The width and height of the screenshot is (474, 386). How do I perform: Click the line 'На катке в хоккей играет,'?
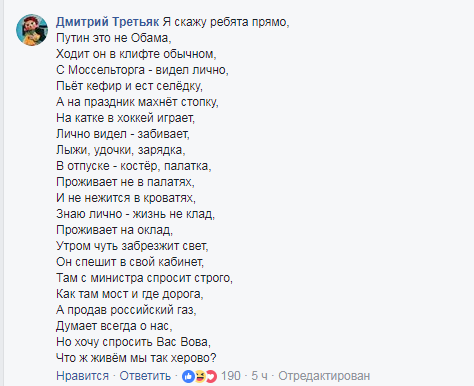pyautogui.click(x=126, y=118)
